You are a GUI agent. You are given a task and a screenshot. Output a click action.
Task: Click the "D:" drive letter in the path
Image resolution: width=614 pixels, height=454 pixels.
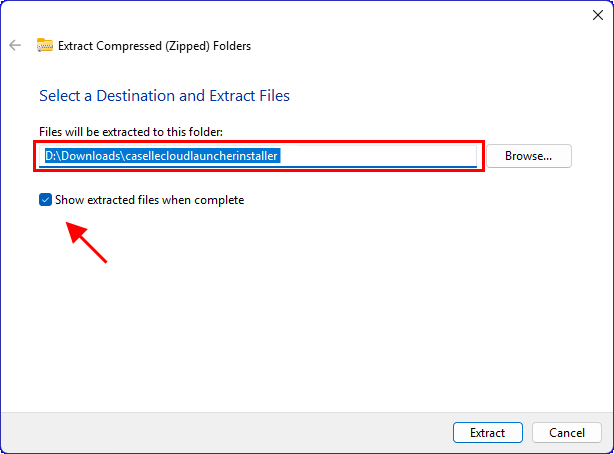click(x=51, y=156)
